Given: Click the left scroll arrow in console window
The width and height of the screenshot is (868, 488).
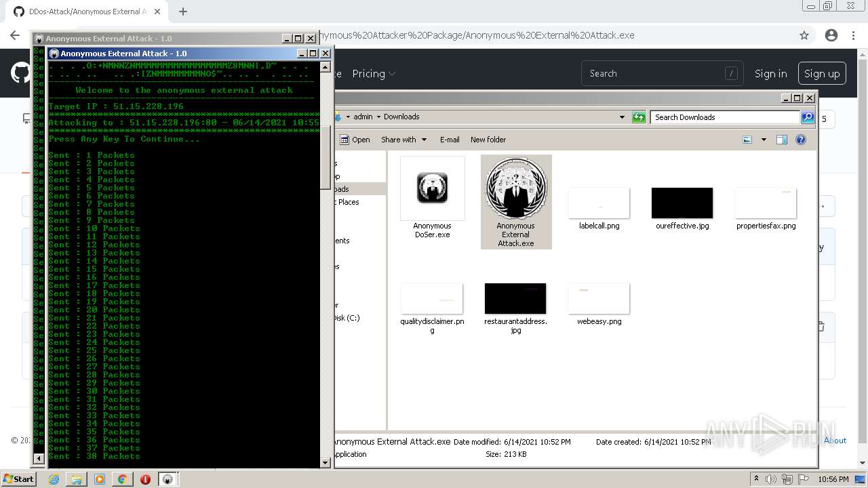Looking at the screenshot, I should [39, 459].
